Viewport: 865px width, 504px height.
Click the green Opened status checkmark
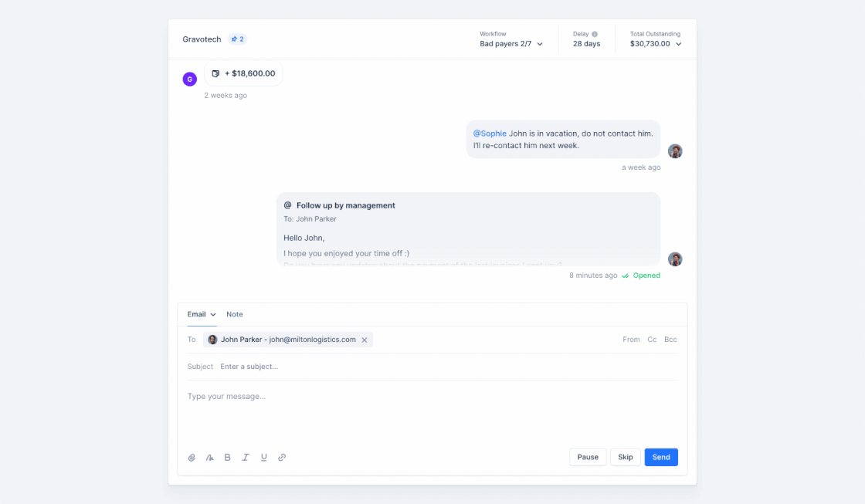click(626, 276)
